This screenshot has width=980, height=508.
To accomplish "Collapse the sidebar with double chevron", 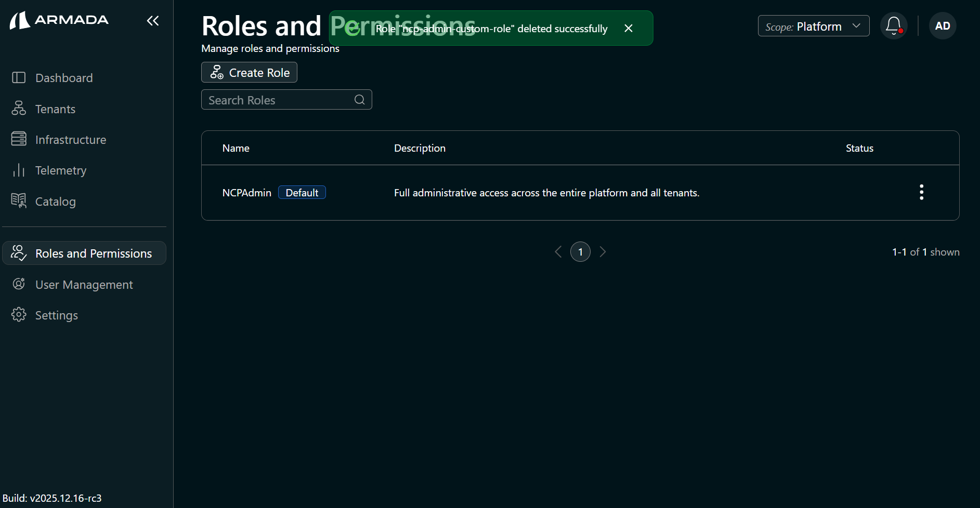I will [x=152, y=21].
